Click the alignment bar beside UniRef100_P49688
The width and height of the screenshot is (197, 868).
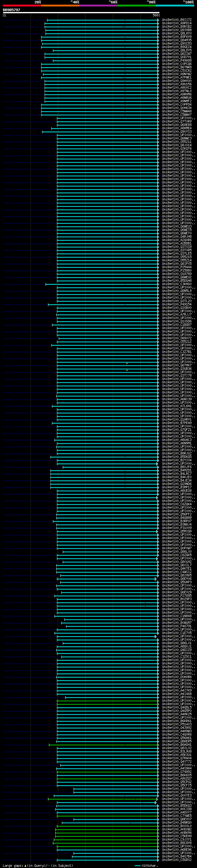click(x=106, y=61)
